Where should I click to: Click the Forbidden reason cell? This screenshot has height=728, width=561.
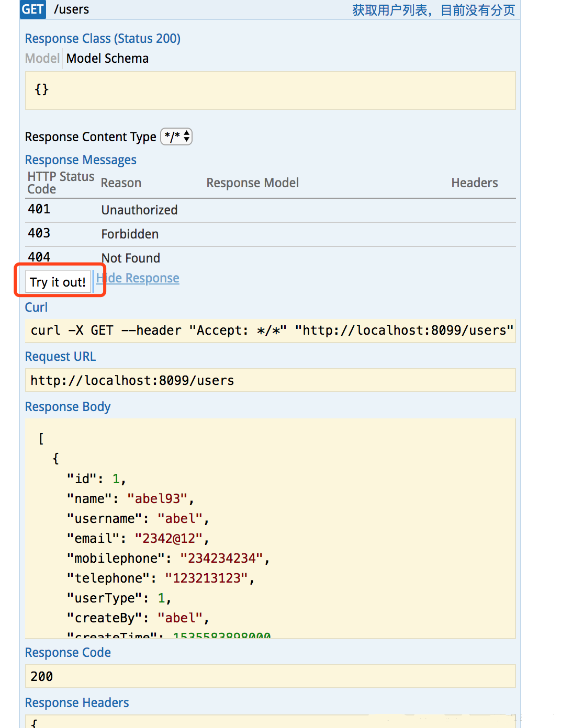[130, 234]
